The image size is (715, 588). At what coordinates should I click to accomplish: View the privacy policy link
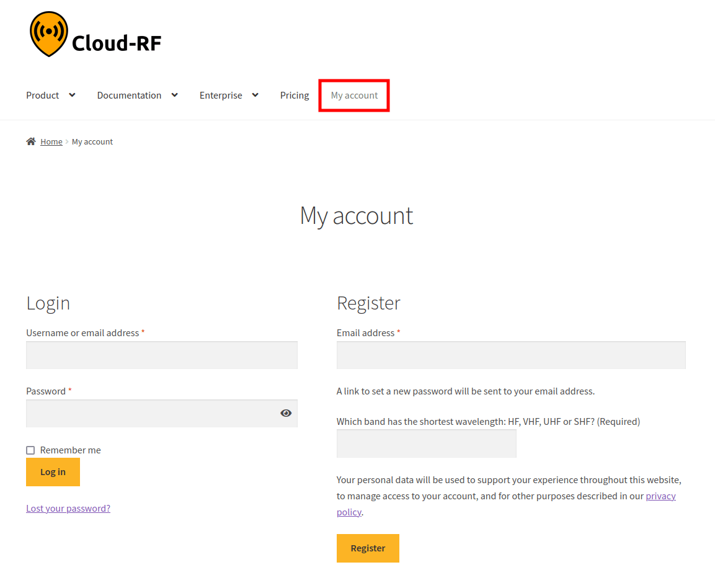tap(660, 496)
